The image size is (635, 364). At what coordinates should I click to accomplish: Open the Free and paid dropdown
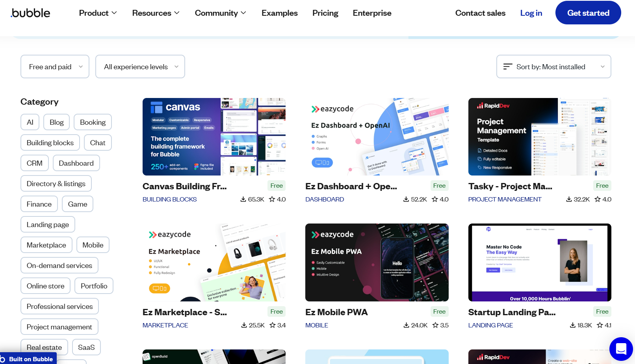[x=55, y=67]
